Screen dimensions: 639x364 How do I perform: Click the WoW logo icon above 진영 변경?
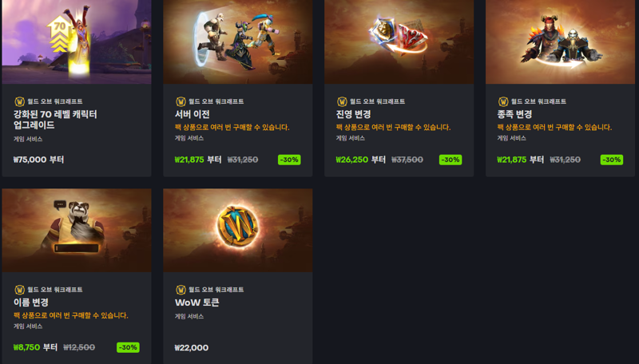[x=342, y=101]
